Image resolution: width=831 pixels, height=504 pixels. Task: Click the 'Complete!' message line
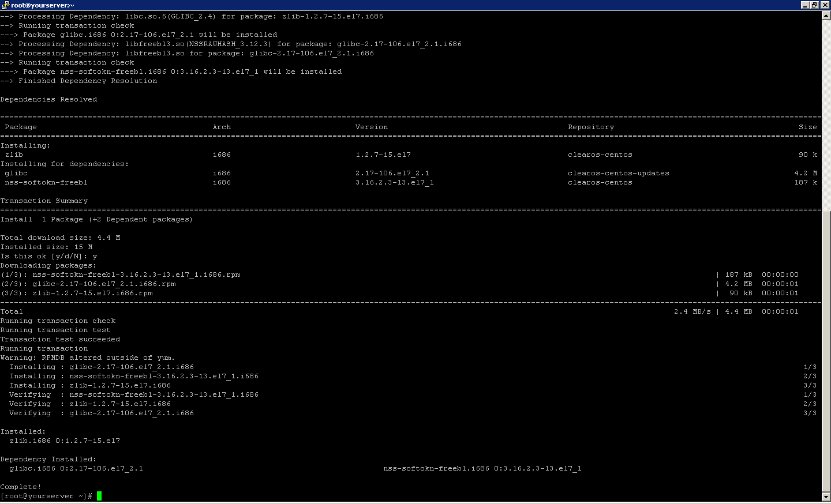(x=21, y=487)
